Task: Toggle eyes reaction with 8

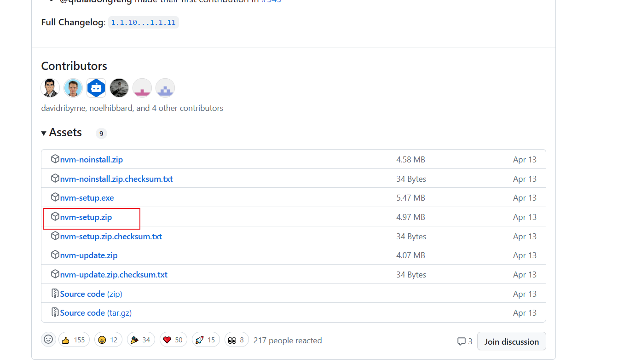Action: (x=237, y=340)
